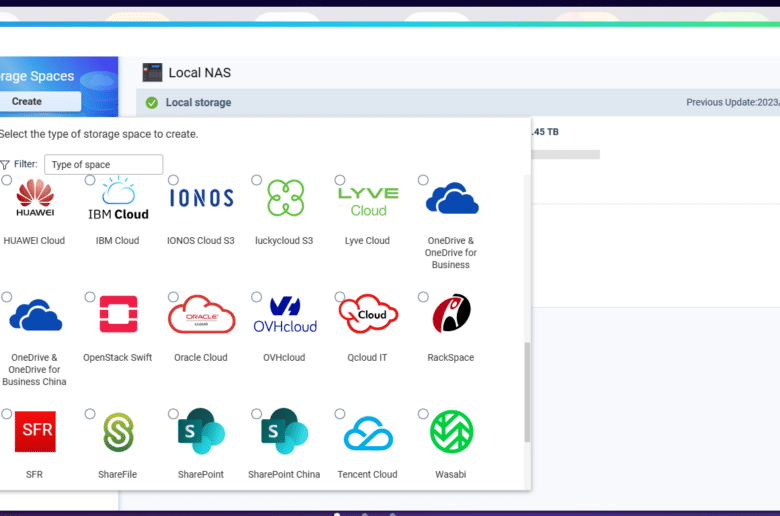The image size is (780, 516).
Task: Click the ShareFile logo
Action: click(x=118, y=432)
